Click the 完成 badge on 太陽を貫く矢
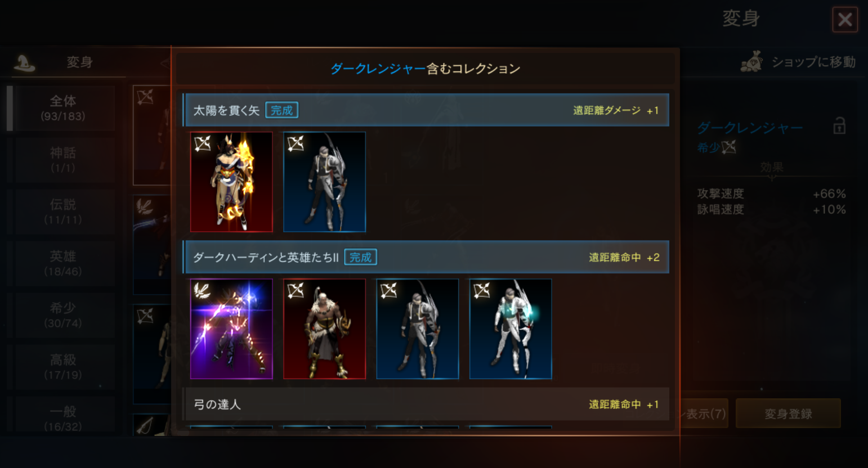 [x=281, y=110]
